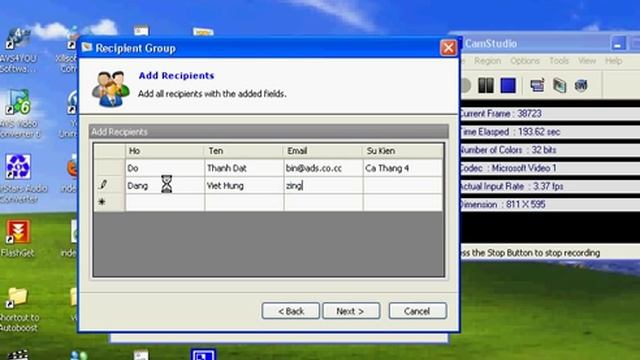Close the Recipient Group window
The height and width of the screenshot is (360, 640).
click(x=449, y=48)
